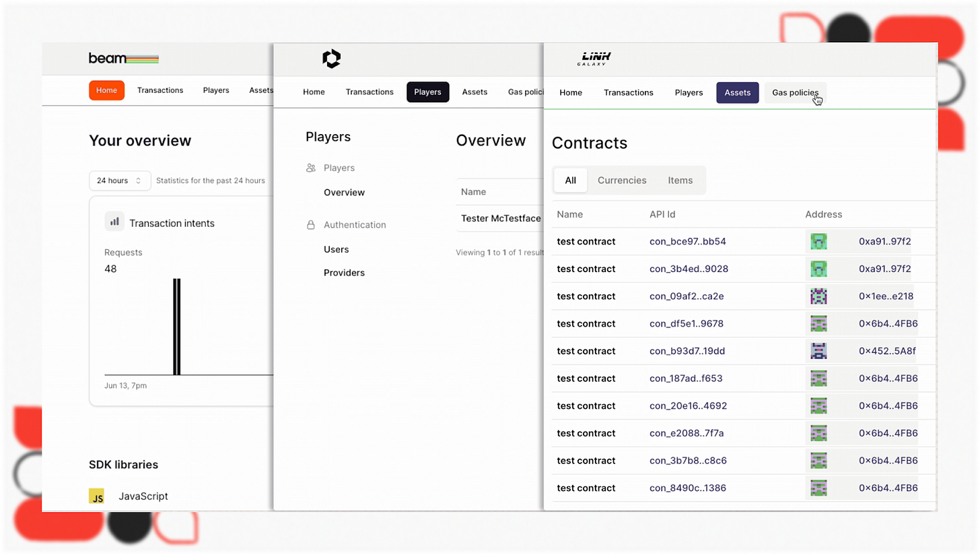Click the hexagon logo in the middle window

click(x=332, y=59)
